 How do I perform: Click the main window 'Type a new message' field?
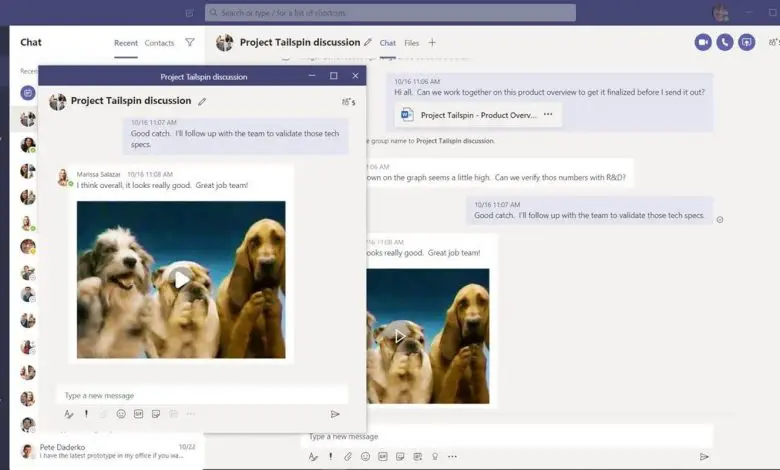(507, 436)
